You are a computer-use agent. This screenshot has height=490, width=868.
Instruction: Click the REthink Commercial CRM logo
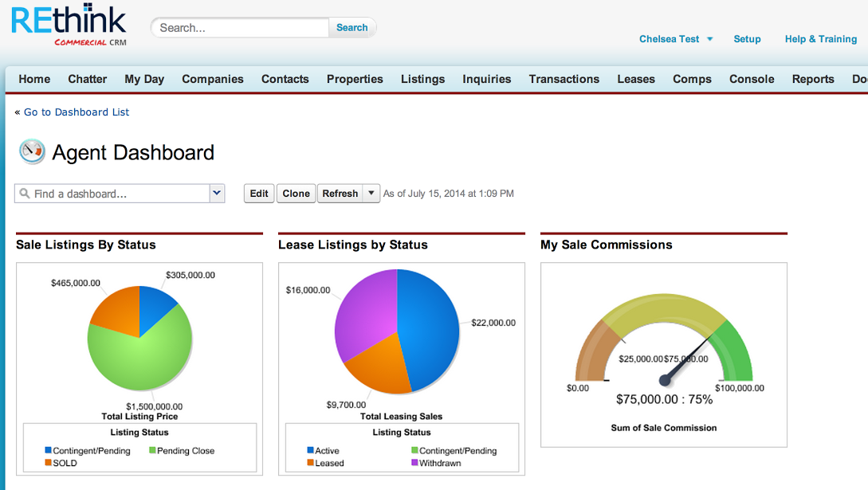[69, 25]
